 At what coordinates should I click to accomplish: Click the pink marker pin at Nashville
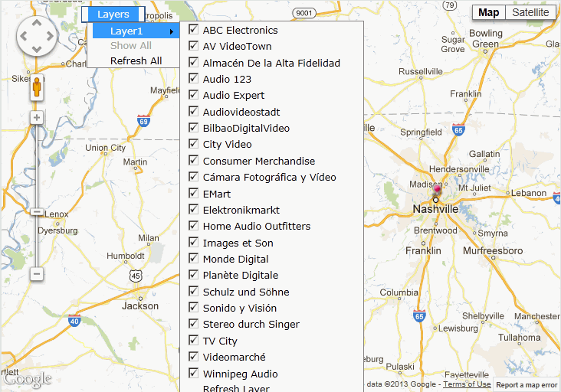point(437,190)
